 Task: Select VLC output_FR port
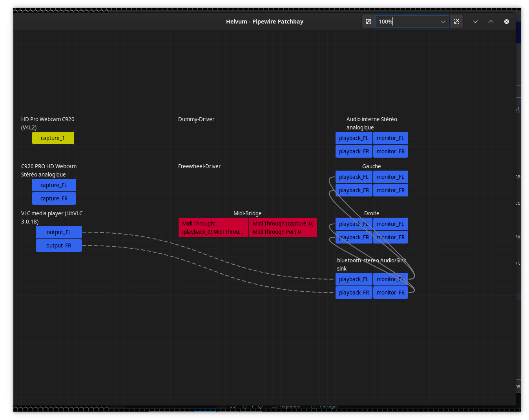click(x=59, y=245)
